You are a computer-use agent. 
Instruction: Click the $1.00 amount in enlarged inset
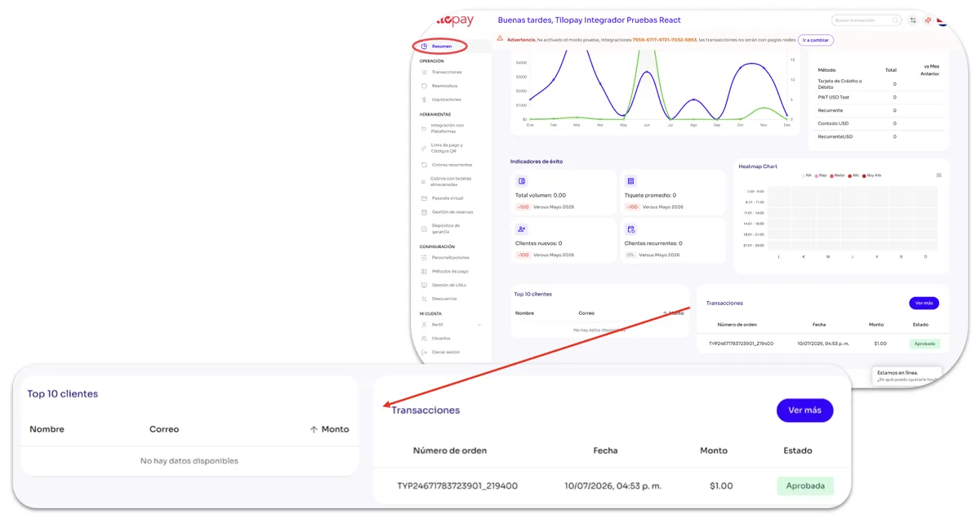click(721, 486)
